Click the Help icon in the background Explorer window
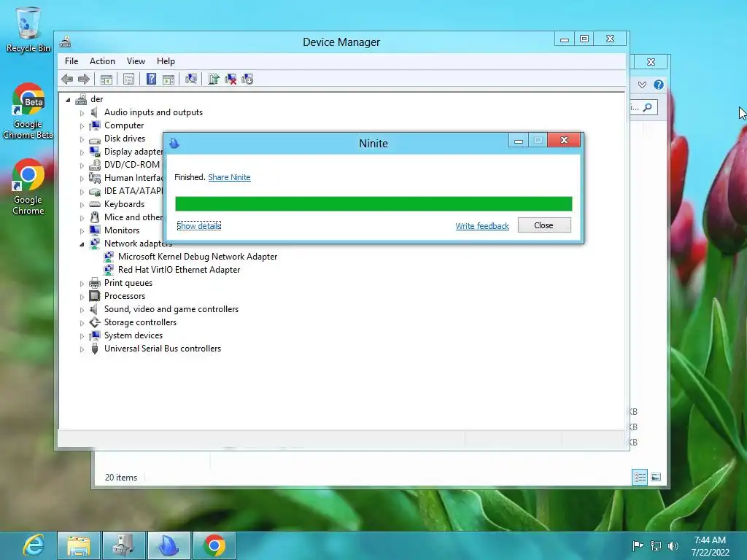747x560 pixels. 659,85
